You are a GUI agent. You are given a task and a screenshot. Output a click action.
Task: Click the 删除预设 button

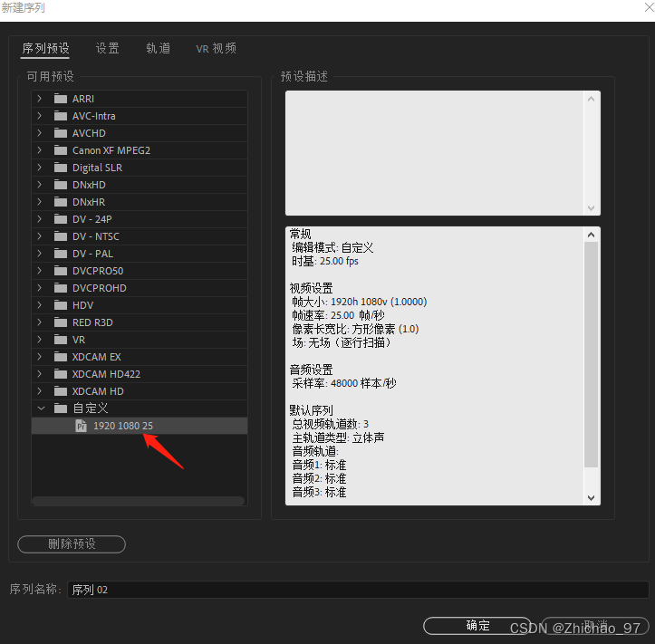(x=72, y=543)
